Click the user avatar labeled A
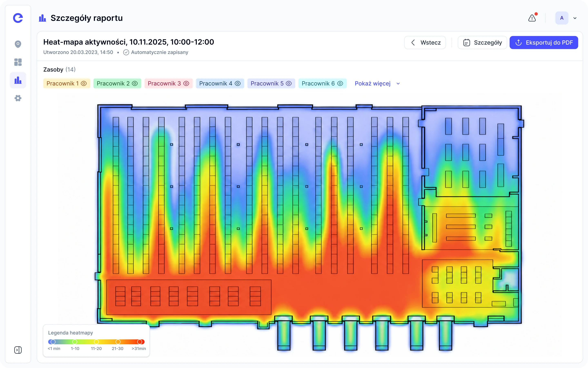588x368 pixels. click(x=562, y=18)
